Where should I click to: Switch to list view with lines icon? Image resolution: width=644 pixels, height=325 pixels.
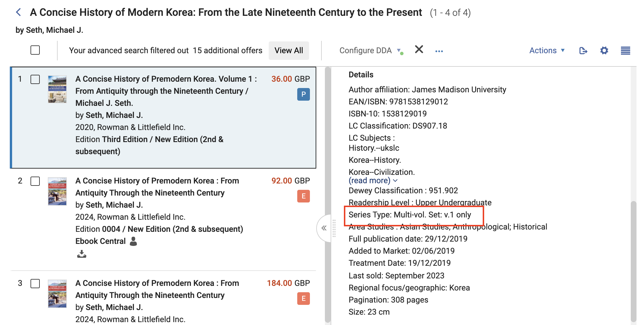tap(625, 51)
